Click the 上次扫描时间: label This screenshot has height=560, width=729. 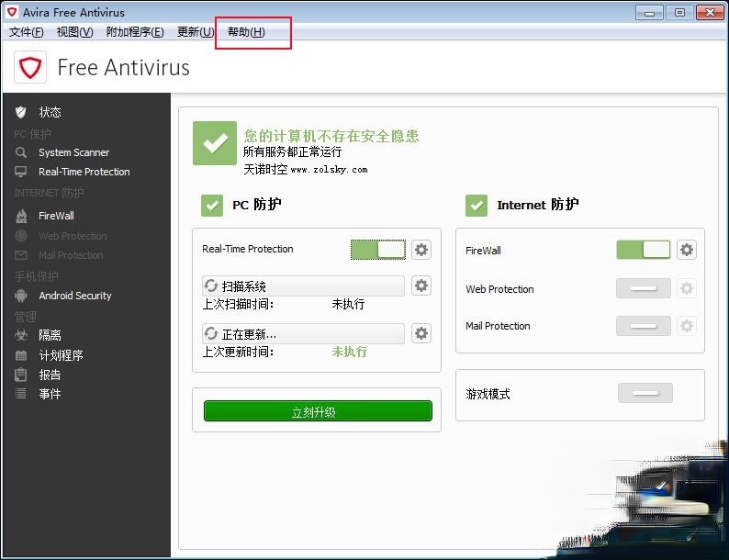[x=238, y=304]
